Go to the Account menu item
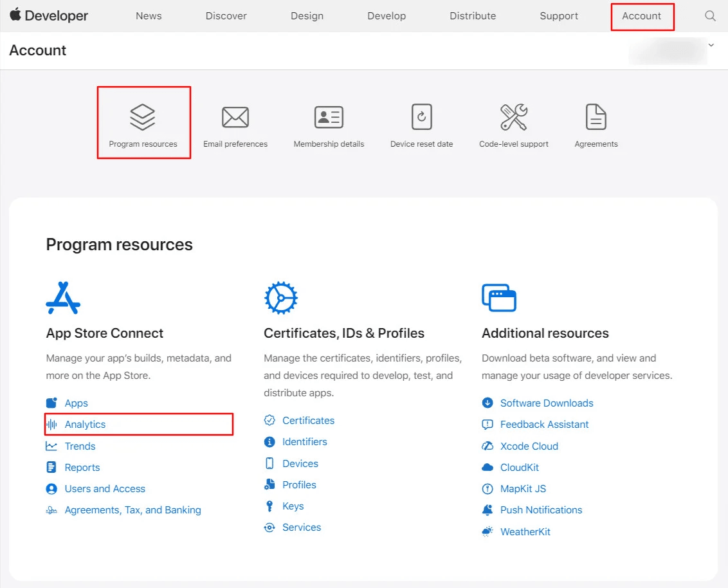728x588 pixels. [642, 16]
